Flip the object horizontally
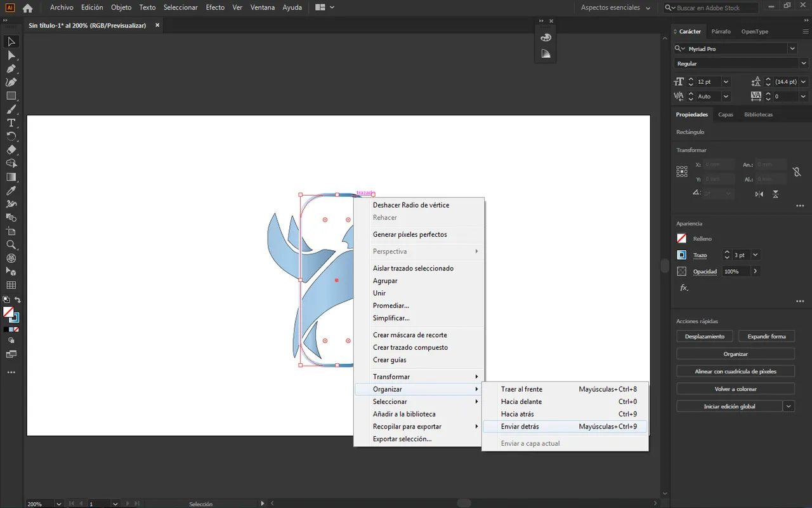 coord(759,194)
